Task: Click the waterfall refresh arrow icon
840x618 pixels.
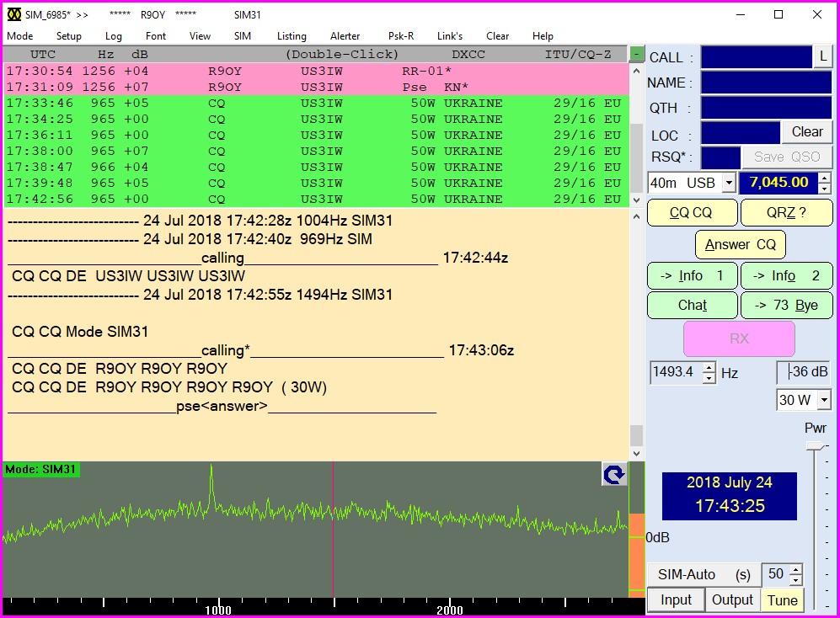Action: tap(614, 474)
